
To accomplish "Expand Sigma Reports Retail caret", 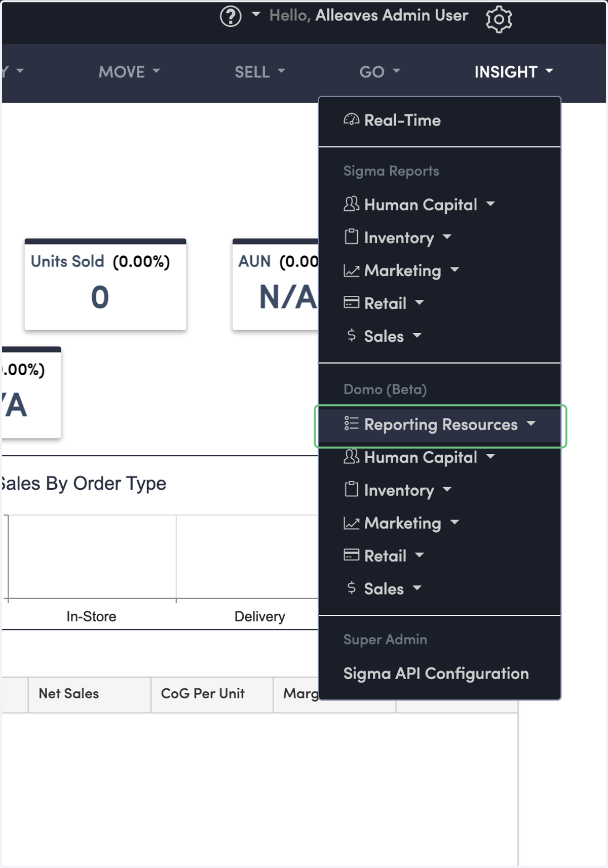I will [x=419, y=303].
